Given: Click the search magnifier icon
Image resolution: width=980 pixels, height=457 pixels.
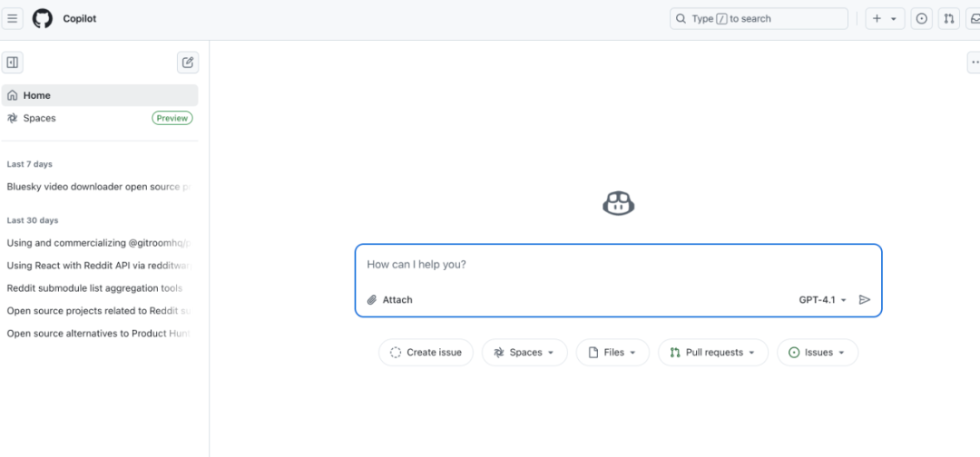Looking at the screenshot, I should tap(681, 19).
